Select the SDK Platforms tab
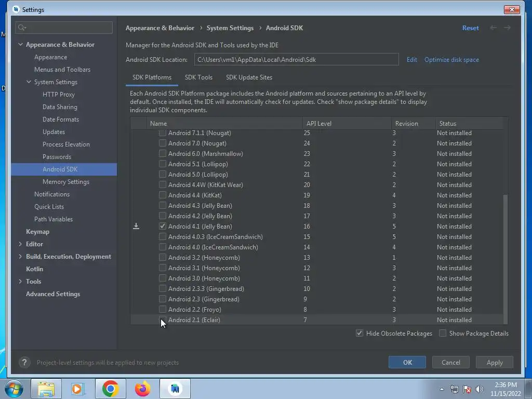532x399 pixels. click(x=152, y=77)
